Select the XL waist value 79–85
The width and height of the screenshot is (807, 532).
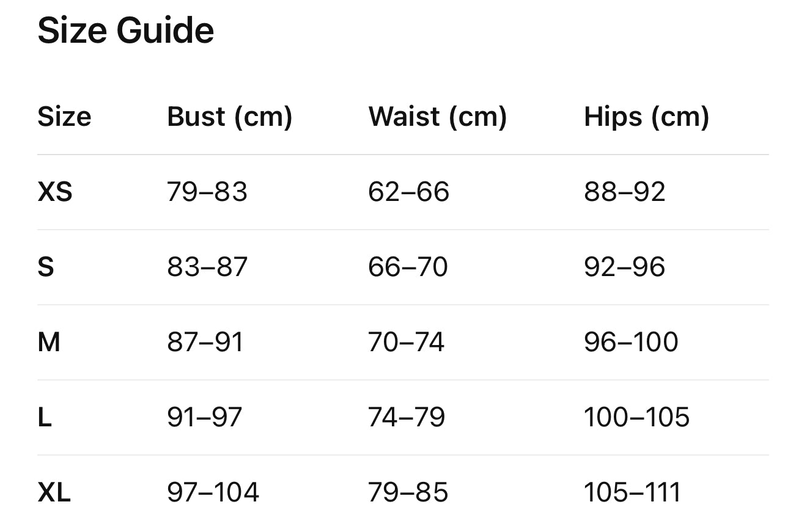click(408, 492)
